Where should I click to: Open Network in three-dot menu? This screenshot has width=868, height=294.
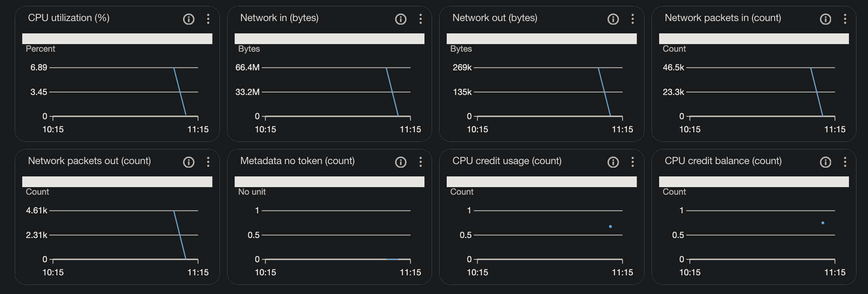click(420, 19)
